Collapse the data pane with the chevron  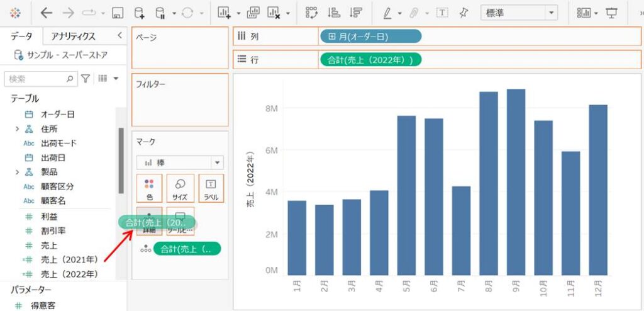coord(119,35)
